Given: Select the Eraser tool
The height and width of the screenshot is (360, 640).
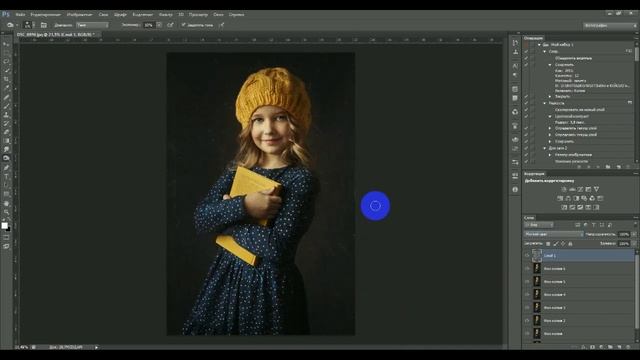Looking at the screenshot, I should tap(6, 132).
